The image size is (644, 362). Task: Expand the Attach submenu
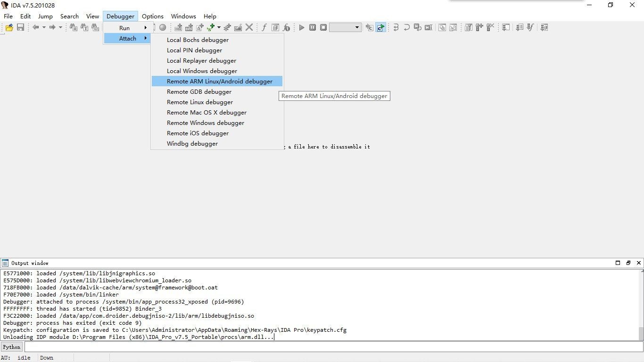click(127, 38)
